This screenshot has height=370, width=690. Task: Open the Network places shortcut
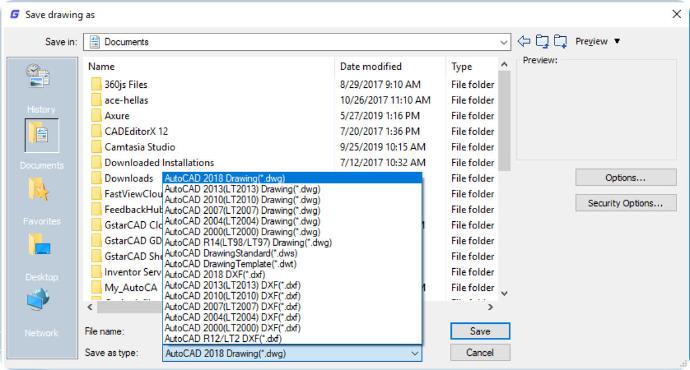41,312
